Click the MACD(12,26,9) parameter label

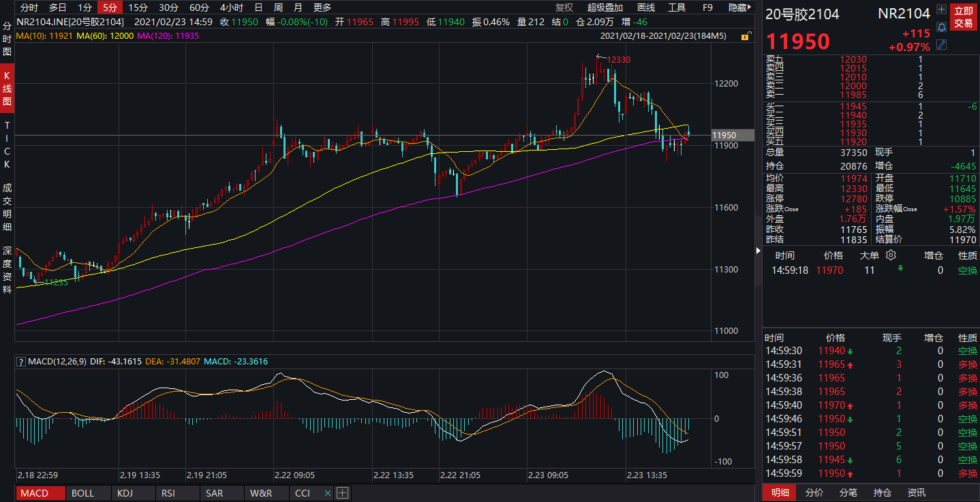(57, 362)
